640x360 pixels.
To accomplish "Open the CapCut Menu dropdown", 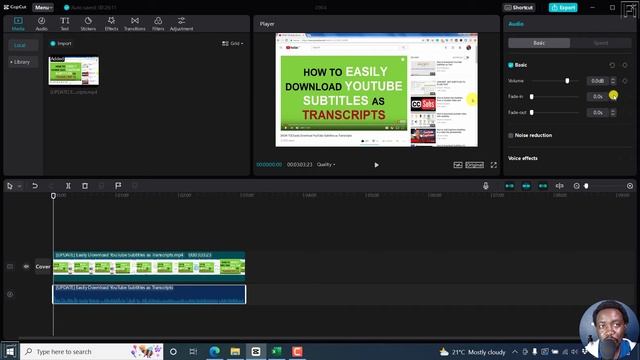I will click(x=43, y=7).
